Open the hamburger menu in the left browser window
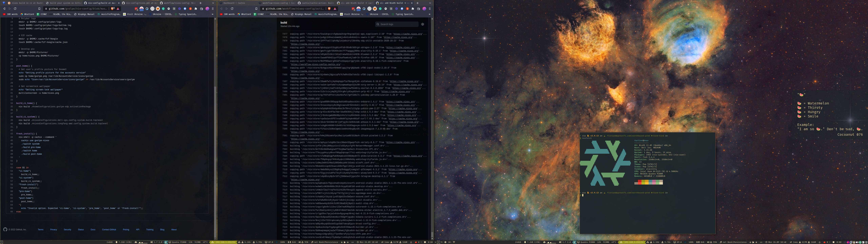Image resolution: width=868 pixels, height=244 pixels. [213, 9]
